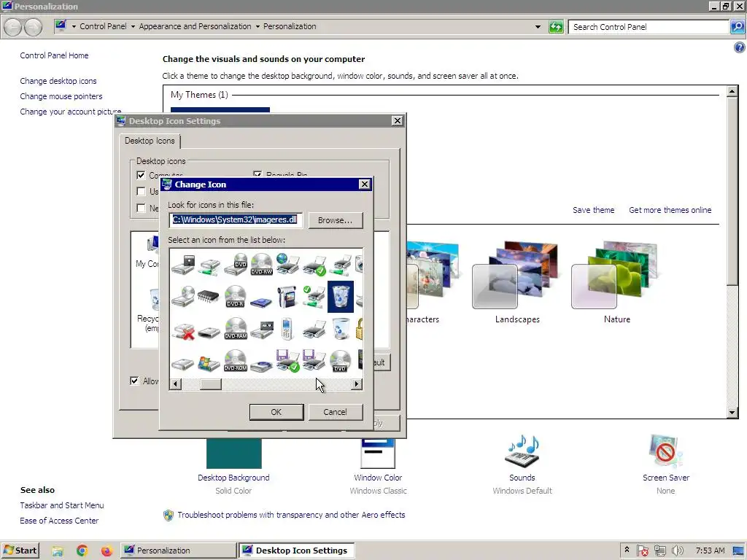Image resolution: width=747 pixels, height=560 pixels.
Task: Select the camcorder icon
Action: click(287, 296)
